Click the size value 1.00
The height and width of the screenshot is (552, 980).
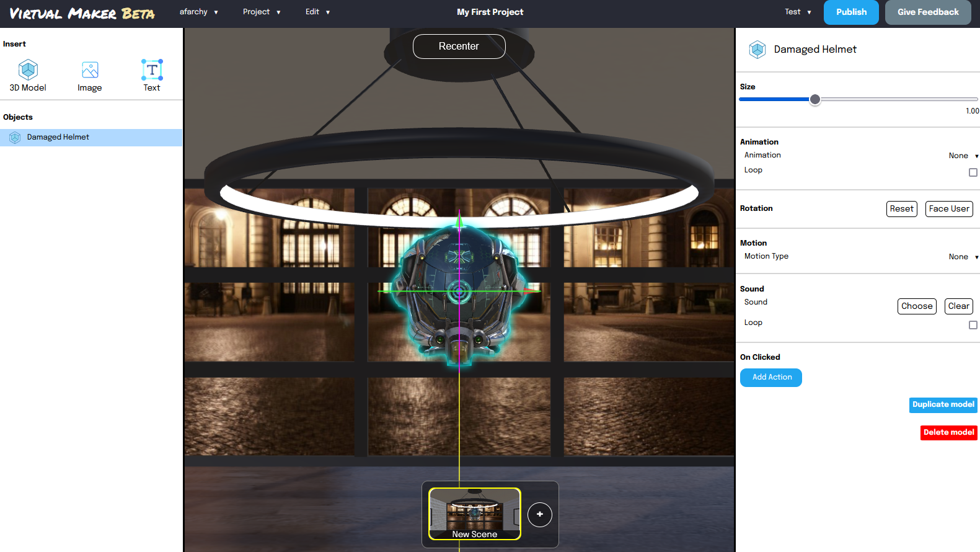coord(972,111)
